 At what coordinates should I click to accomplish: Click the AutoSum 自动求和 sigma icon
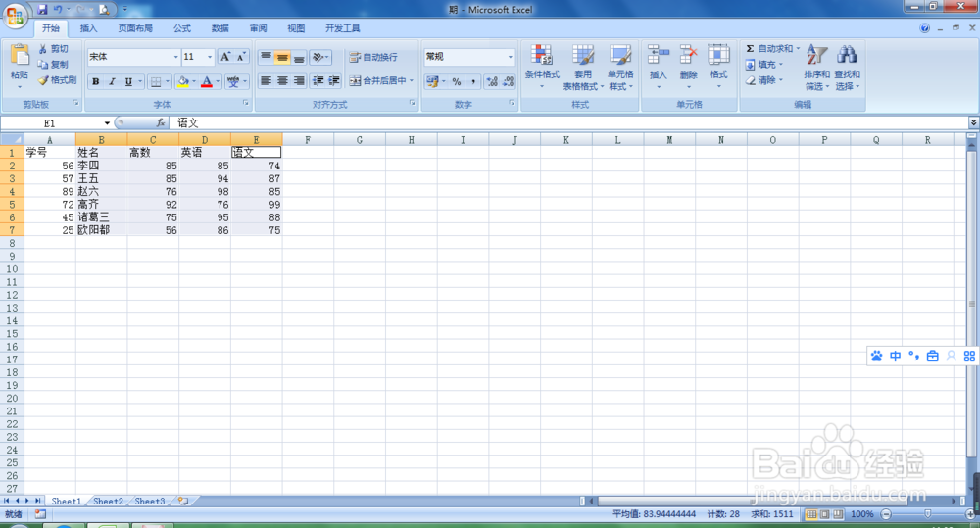pos(750,49)
